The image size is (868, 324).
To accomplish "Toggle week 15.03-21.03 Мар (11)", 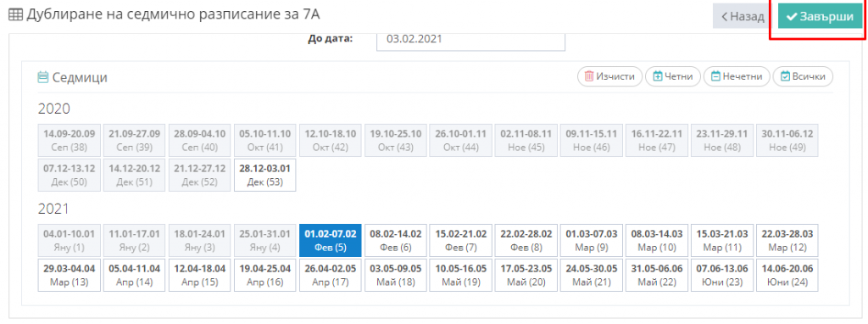I will [x=722, y=240].
